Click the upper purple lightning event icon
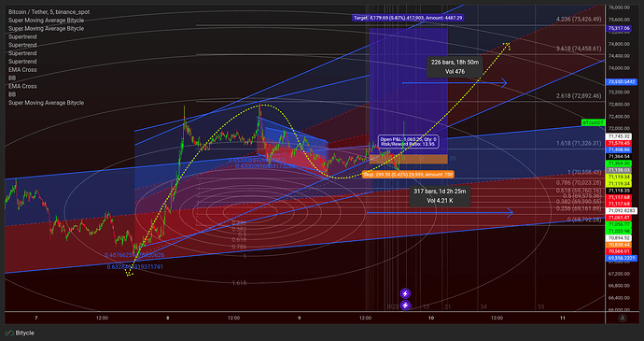Viewport: 644px width, 341px height. [405, 293]
